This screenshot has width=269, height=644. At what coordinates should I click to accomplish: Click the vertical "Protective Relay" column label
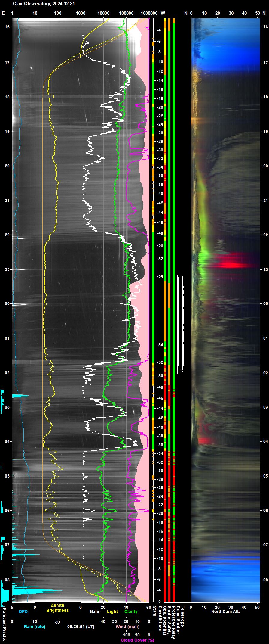(173, 622)
